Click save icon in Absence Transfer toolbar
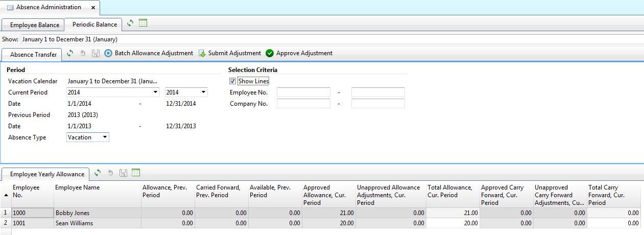This screenshot has height=235, width=644. [x=96, y=53]
